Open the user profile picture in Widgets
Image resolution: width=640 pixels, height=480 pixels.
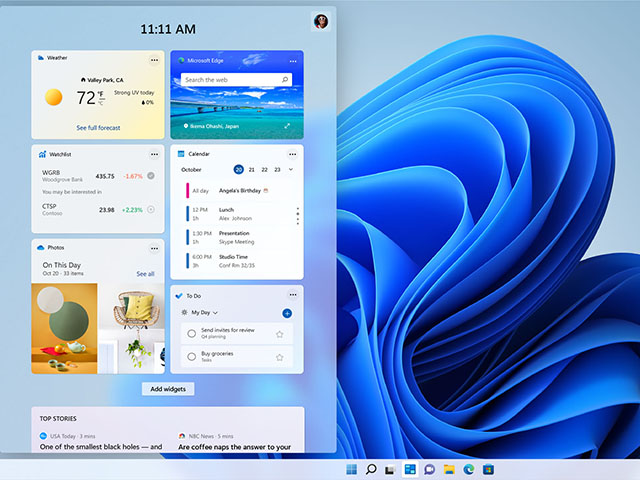pyautogui.click(x=321, y=22)
